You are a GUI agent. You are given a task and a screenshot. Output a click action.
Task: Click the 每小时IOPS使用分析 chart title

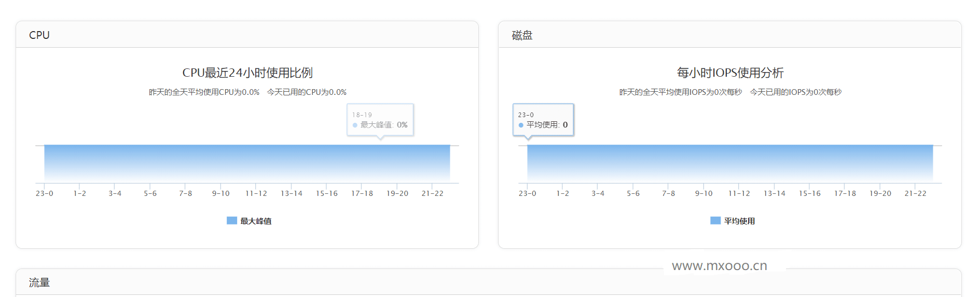[x=730, y=73]
